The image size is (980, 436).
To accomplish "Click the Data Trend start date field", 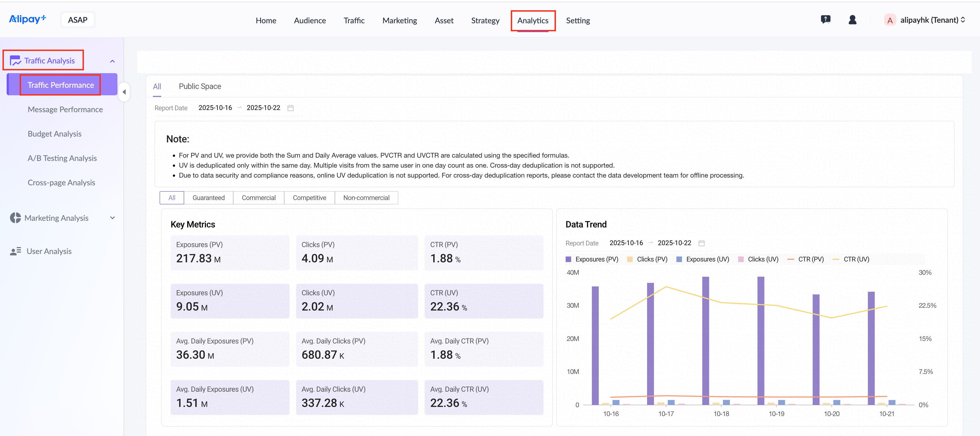I will pos(626,243).
